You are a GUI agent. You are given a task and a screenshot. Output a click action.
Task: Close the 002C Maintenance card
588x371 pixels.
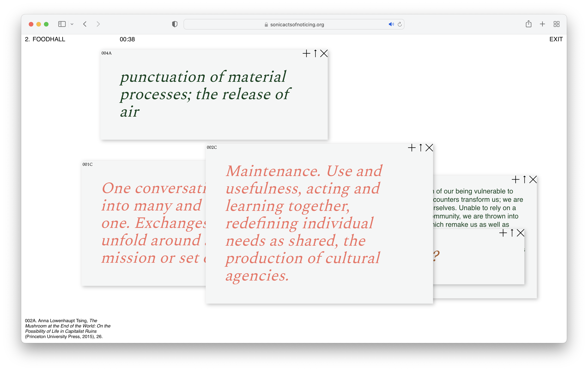coord(429,148)
